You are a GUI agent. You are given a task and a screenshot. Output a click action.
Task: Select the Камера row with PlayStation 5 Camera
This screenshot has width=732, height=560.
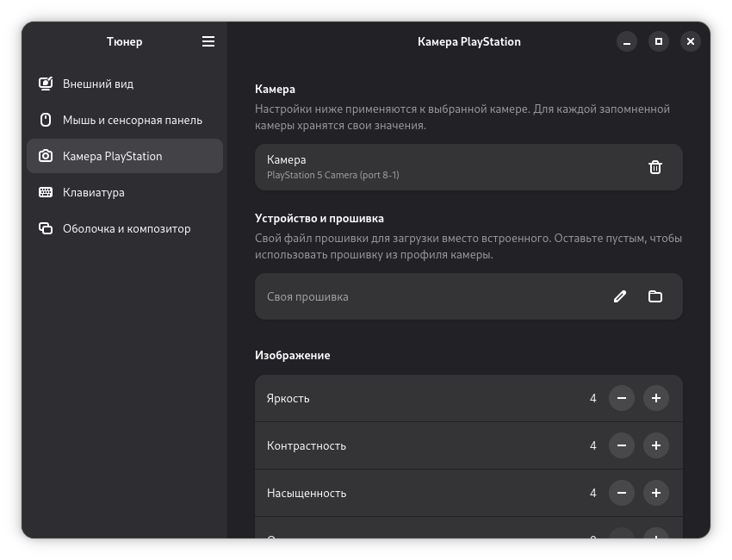[468, 167]
